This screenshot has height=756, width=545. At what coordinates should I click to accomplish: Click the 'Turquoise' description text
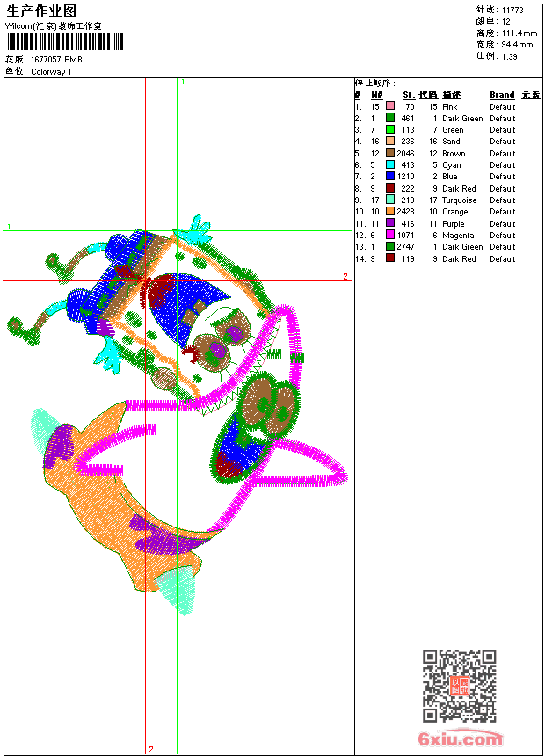[x=460, y=200]
